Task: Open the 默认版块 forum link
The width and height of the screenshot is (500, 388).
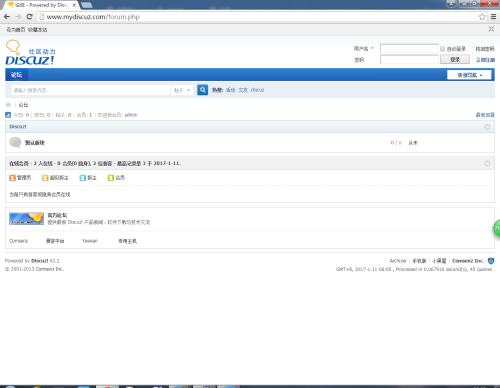Action: coord(35,143)
